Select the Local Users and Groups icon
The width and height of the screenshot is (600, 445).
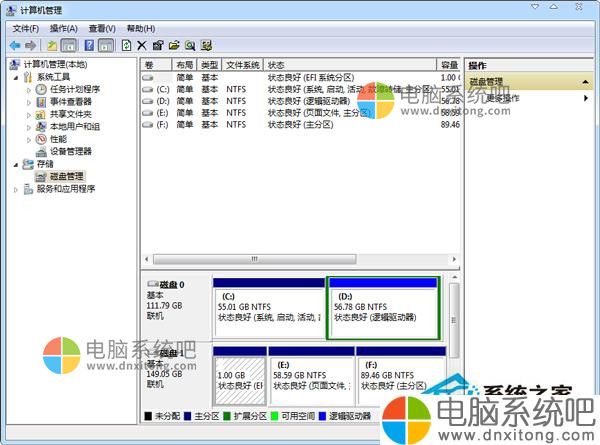pyautogui.click(x=41, y=127)
